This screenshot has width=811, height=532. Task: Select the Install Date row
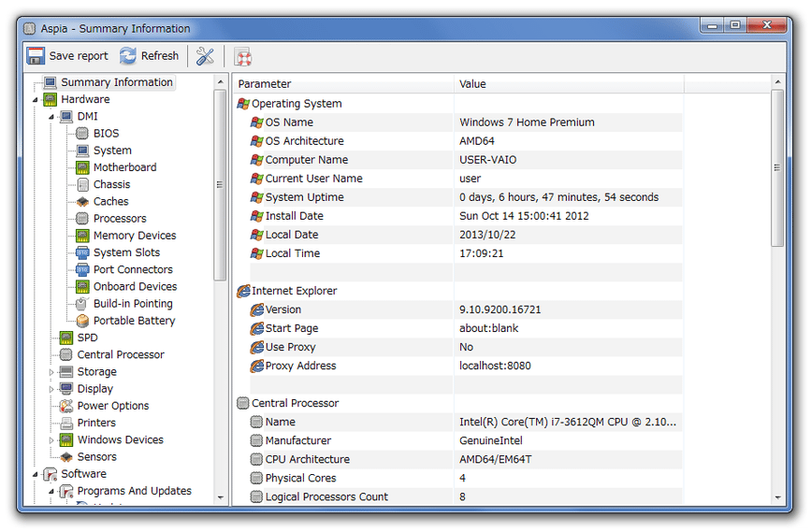click(x=466, y=216)
